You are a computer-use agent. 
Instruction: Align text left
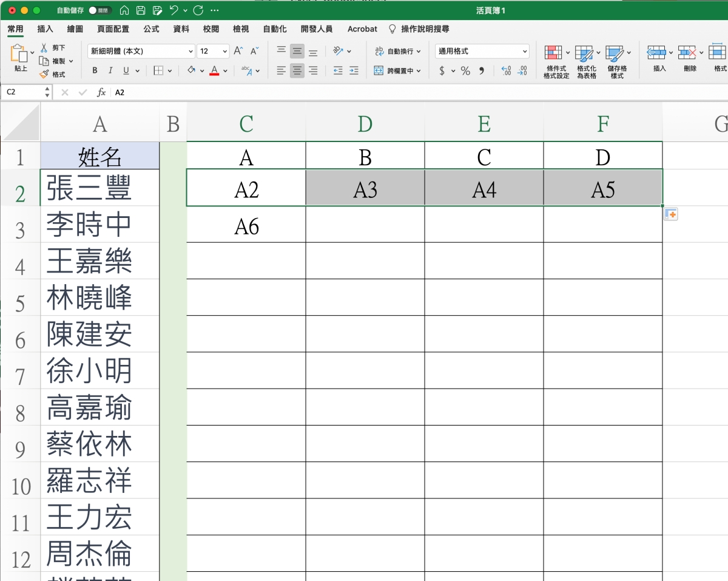click(x=281, y=70)
